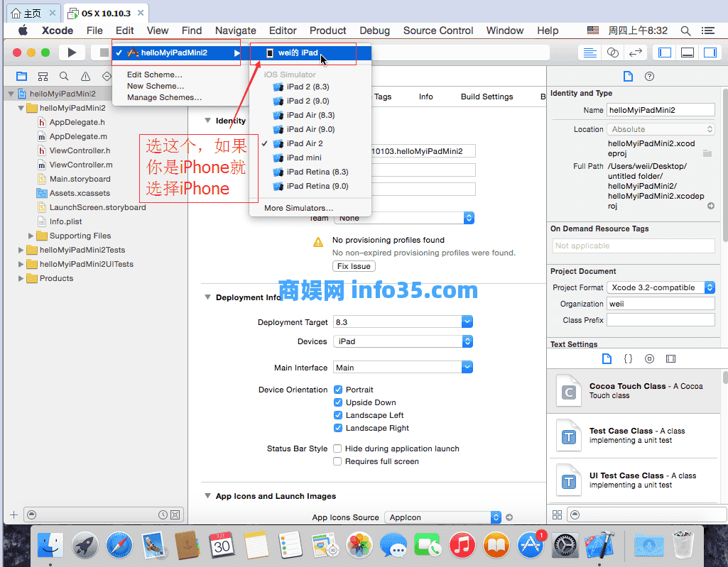Switch to Assistant editor
This screenshot has height=567, width=728.
[x=612, y=53]
